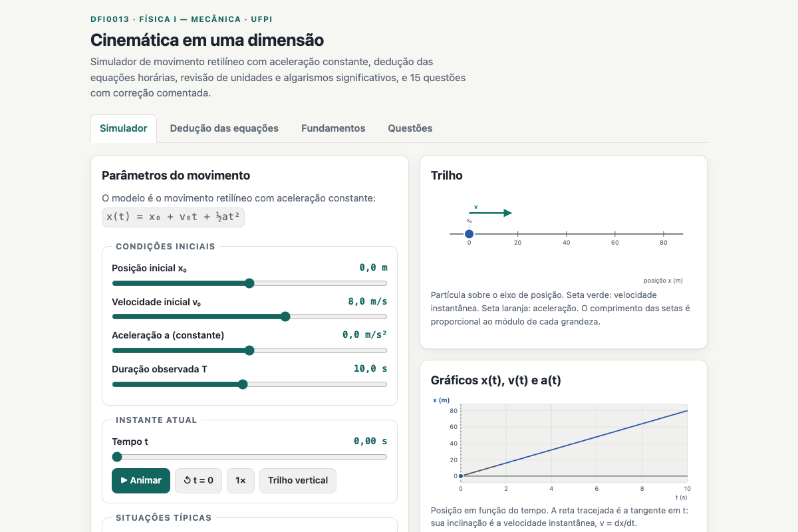Click the x(t) position graph plot area

click(574, 443)
